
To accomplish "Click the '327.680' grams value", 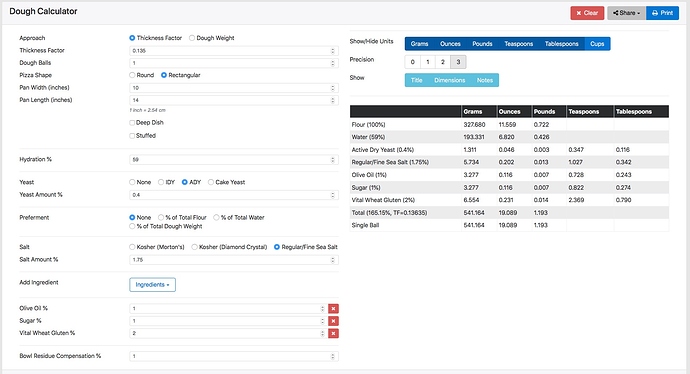I will [474, 125].
